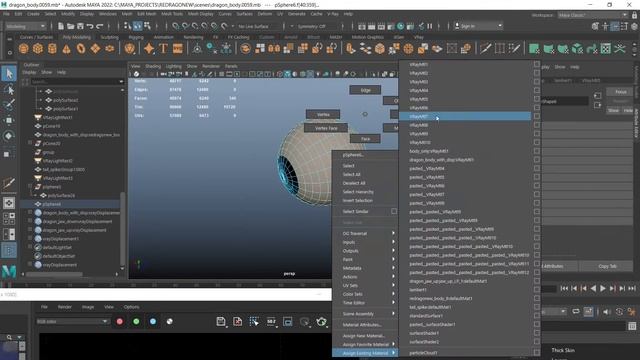This screenshot has height=360, width=640.
Task: Tick option box for VRayMtl7
Action: (537, 116)
